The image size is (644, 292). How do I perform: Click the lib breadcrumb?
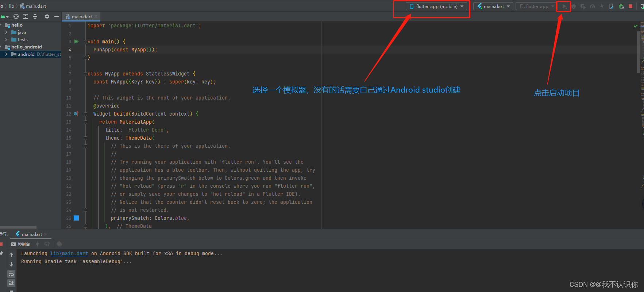12,6
